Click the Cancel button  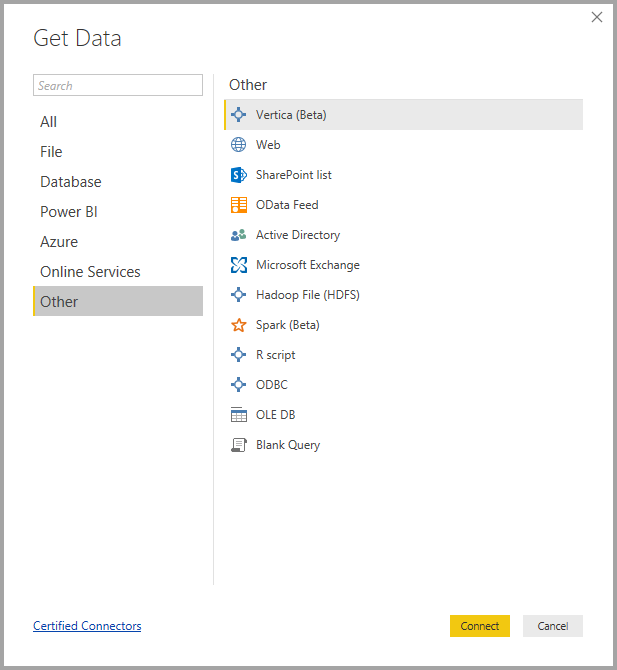point(553,626)
